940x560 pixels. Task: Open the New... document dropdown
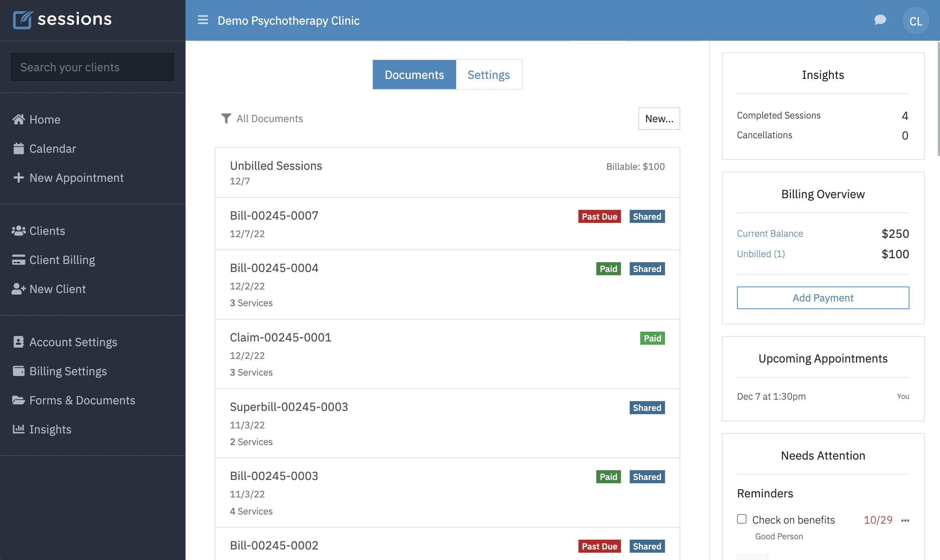[659, 119]
